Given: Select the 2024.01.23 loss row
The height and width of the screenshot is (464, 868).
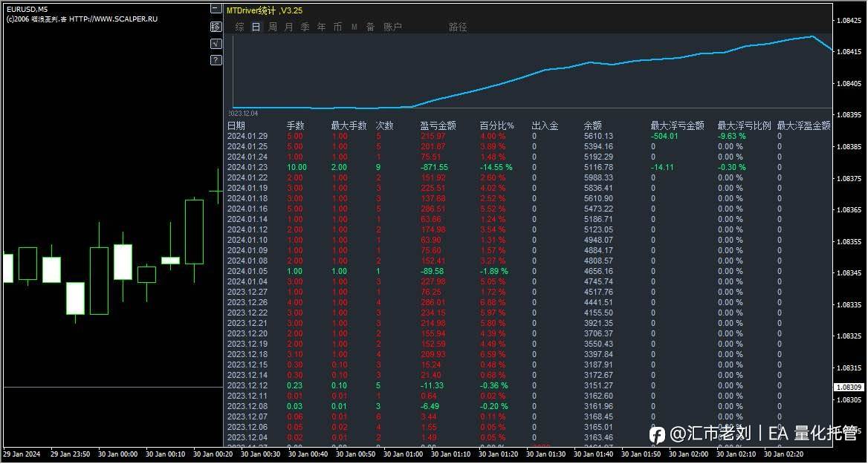Looking at the screenshot, I should pyautogui.click(x=528, y=167).
